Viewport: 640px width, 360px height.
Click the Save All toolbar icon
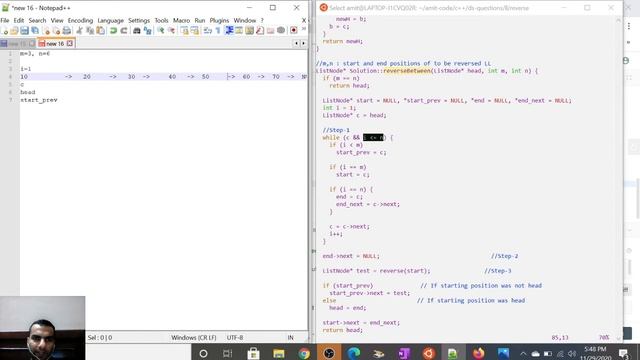click(x=35, y=31)
